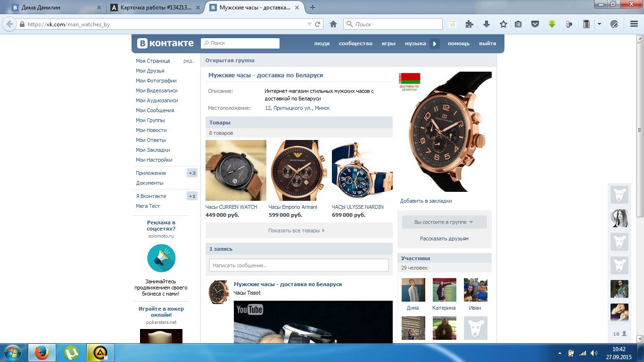
Task: Click the header music play button
Action: pyautogui.click(x=435, y=44)
